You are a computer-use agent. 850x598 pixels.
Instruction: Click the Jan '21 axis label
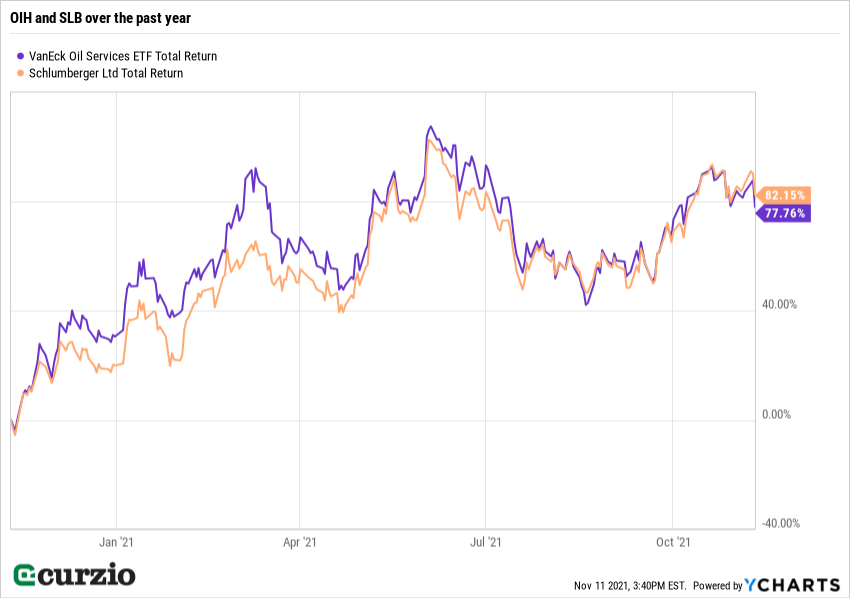[x=117, y=542]
